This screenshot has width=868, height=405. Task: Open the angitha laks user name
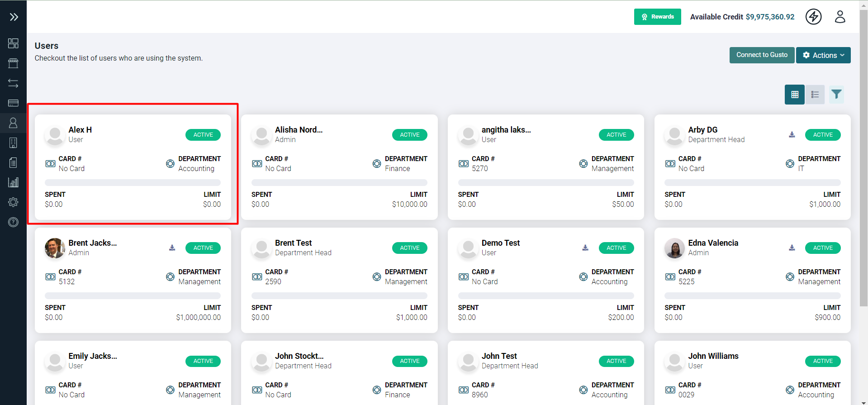pos(506,130)
